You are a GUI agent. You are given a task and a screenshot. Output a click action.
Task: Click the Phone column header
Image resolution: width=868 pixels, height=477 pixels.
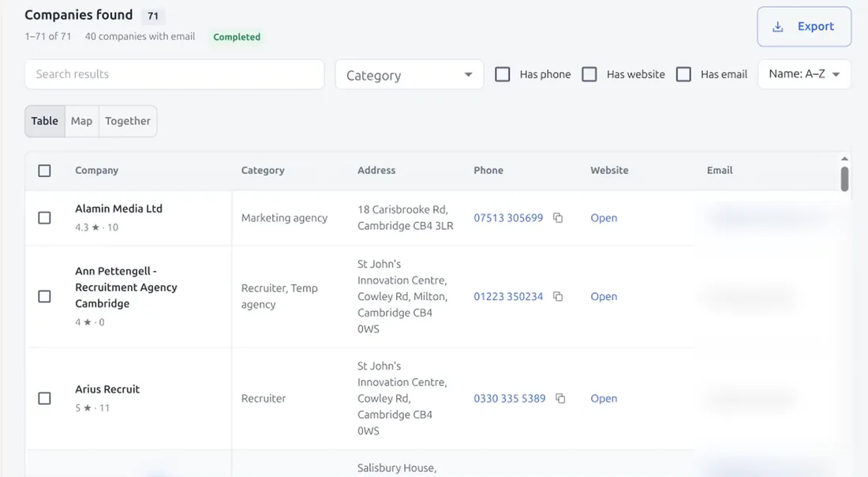[x=488, y=170]
